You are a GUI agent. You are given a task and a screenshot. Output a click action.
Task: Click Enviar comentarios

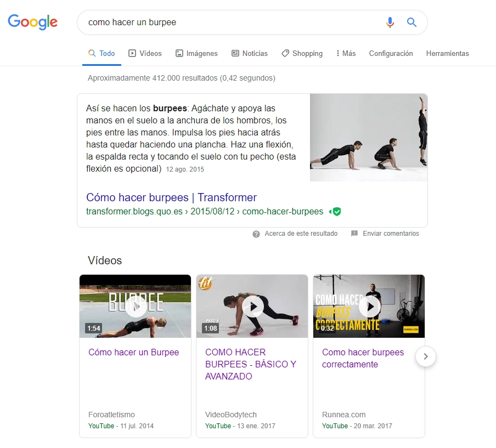coord(391,234)
